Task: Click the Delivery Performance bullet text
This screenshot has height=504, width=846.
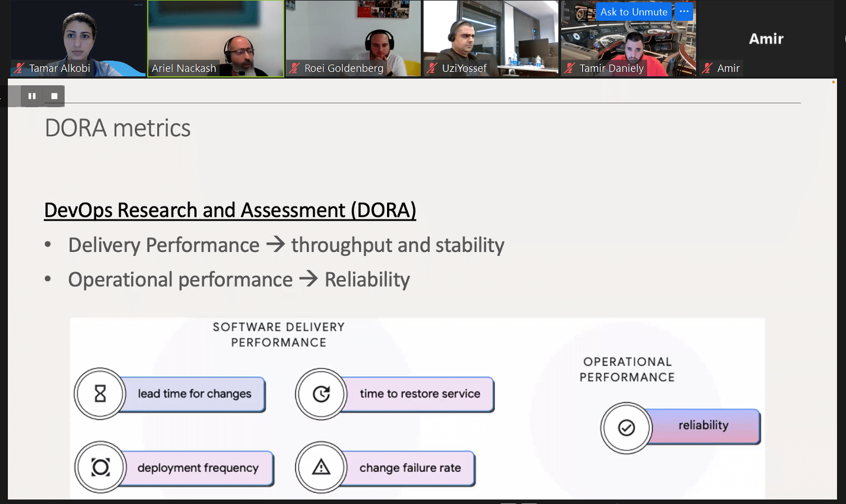Action: tap(286, 245)
